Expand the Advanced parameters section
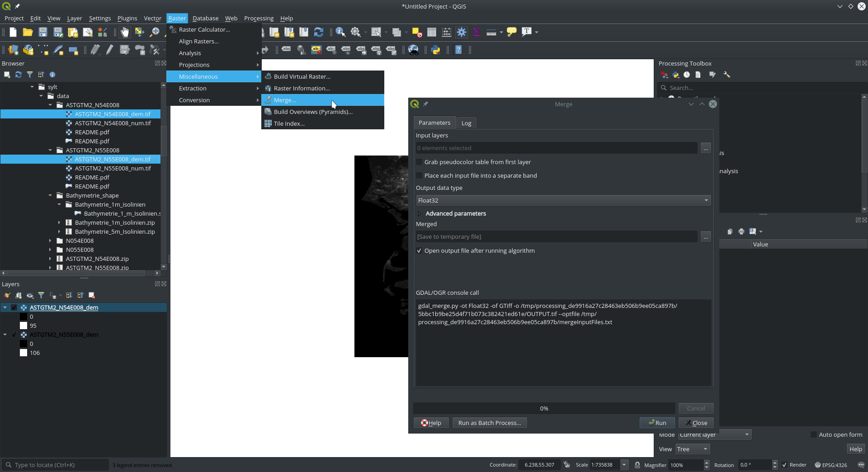The image size is (868, 472). click(x=420, y=213)
